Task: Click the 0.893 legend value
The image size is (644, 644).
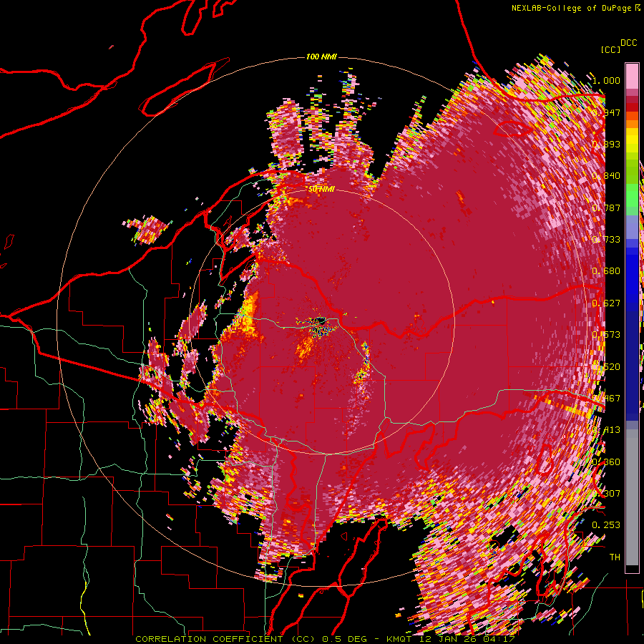Action: pos(606,144)
